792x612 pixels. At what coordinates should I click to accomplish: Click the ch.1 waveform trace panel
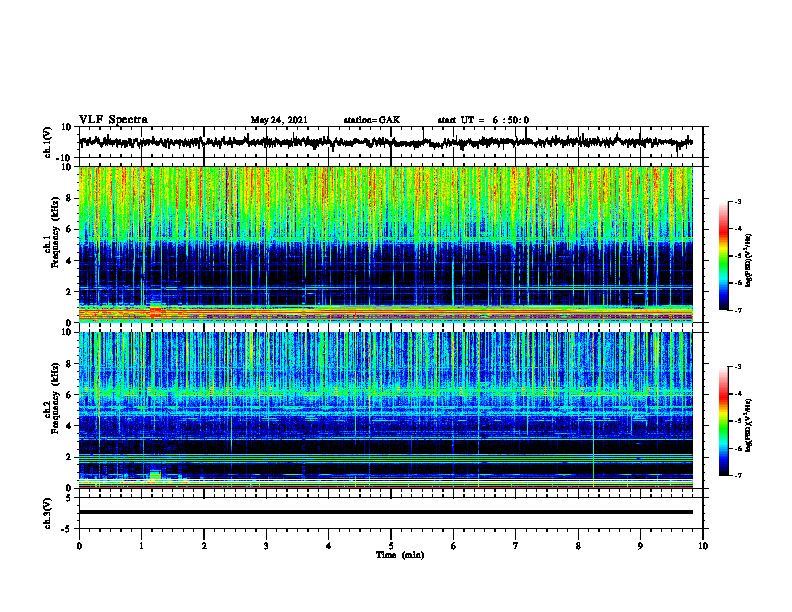click(391, 142)
